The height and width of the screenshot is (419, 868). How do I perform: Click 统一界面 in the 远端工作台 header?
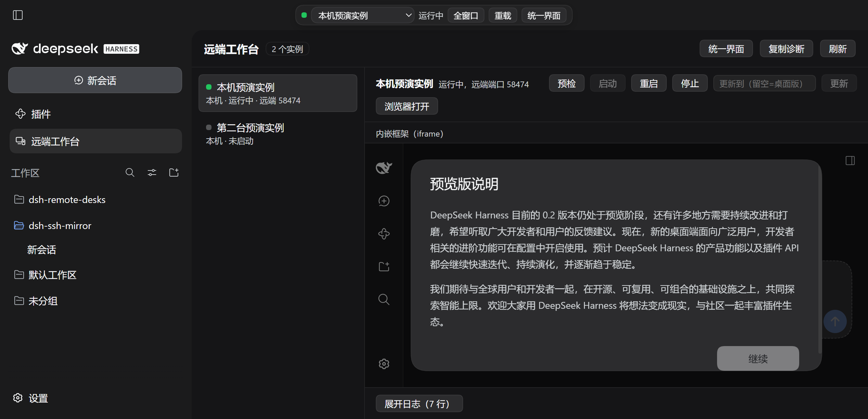726,49
